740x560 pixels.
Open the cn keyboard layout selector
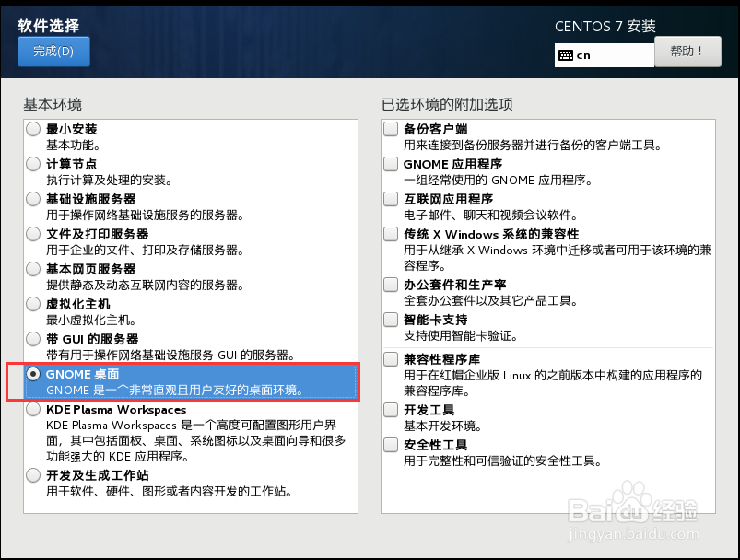(x=604, y=55)
